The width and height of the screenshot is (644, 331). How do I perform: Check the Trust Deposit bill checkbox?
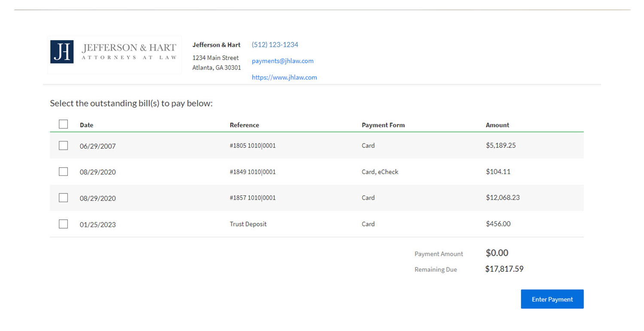click(x=63, y=224)
